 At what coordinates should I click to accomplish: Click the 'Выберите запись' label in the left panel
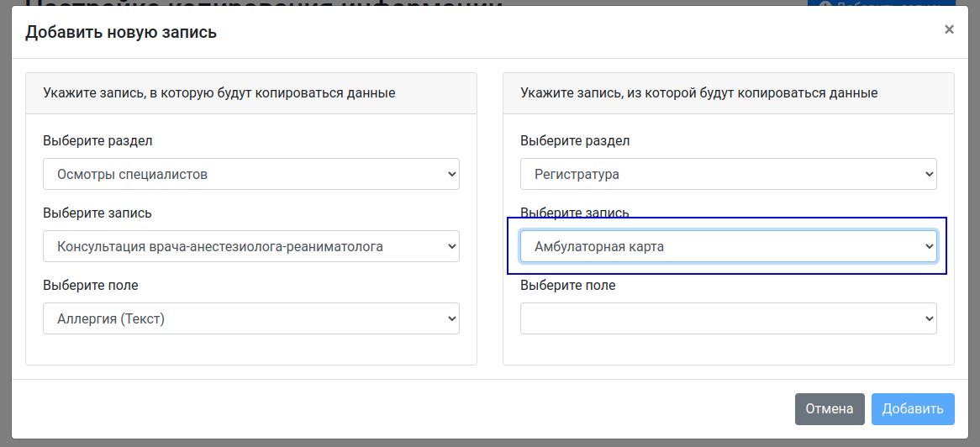click(x=97, y=213)
